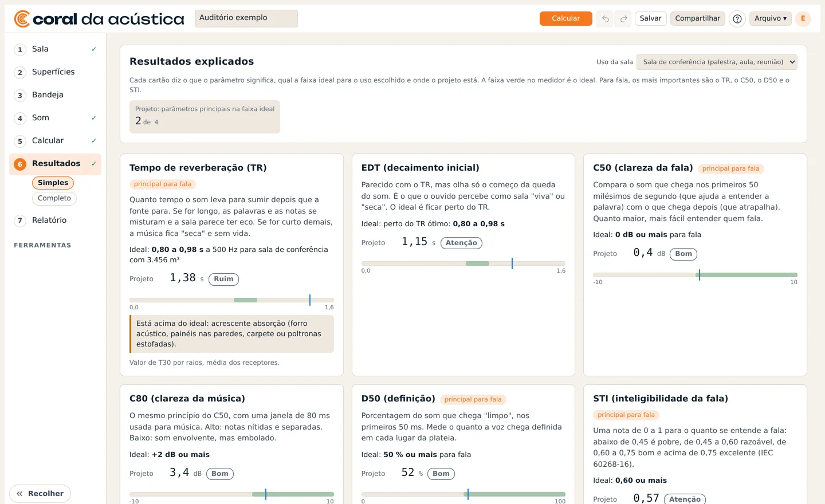Click the Bom badge in D50 card
The height and width of the screenshot is (504, 825).
(441, 474)
